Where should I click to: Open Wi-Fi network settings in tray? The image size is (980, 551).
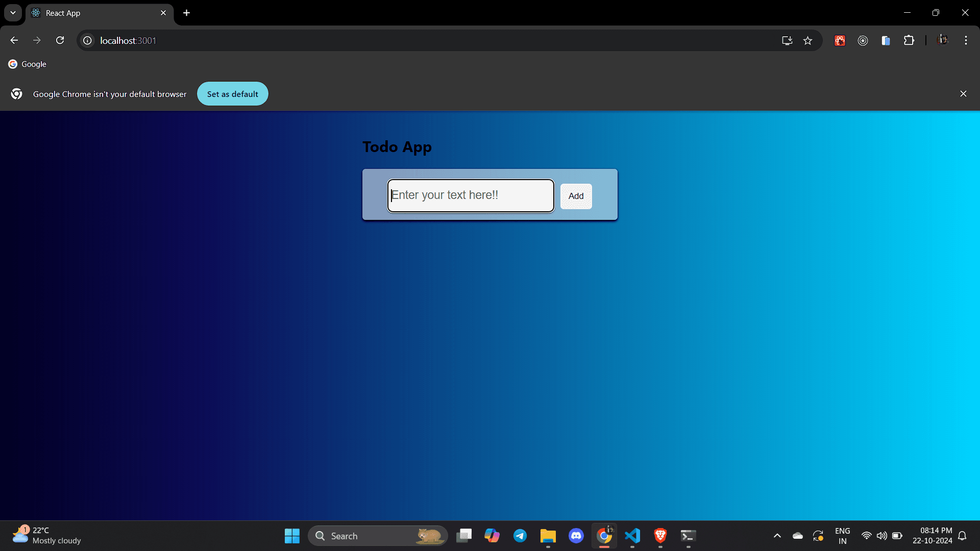[x=866, y=536]
